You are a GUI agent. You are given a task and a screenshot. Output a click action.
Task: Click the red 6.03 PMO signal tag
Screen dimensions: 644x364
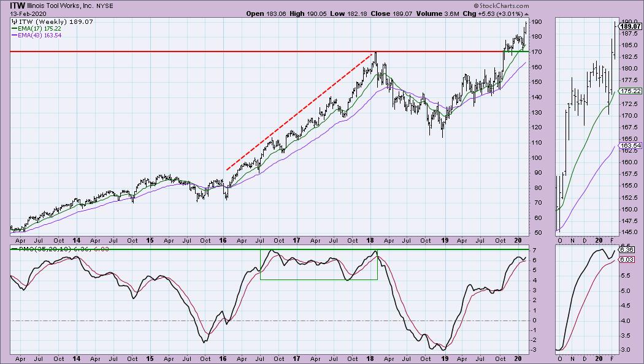(627, 260)
